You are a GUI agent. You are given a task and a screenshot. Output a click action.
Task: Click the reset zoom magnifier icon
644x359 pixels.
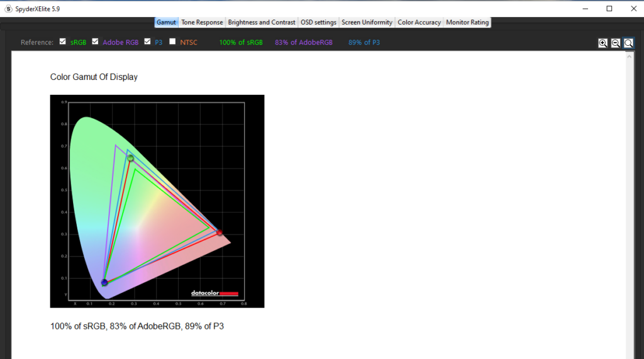point(628,43)
